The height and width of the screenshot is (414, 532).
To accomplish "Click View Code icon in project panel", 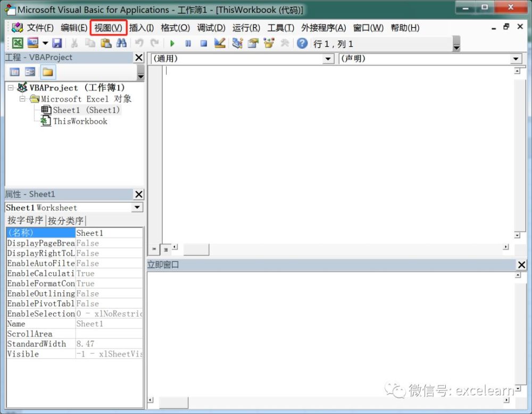I will [x=14, y=72].
